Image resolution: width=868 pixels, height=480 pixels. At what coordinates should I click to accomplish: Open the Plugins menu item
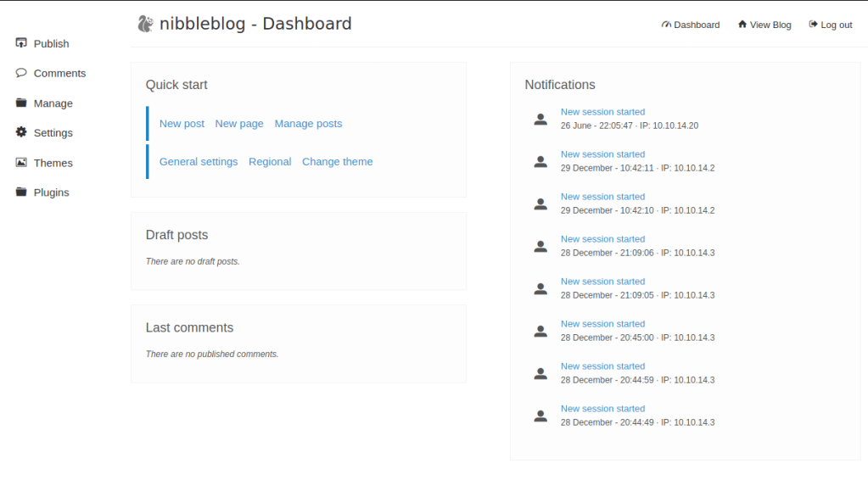[51, 193]
